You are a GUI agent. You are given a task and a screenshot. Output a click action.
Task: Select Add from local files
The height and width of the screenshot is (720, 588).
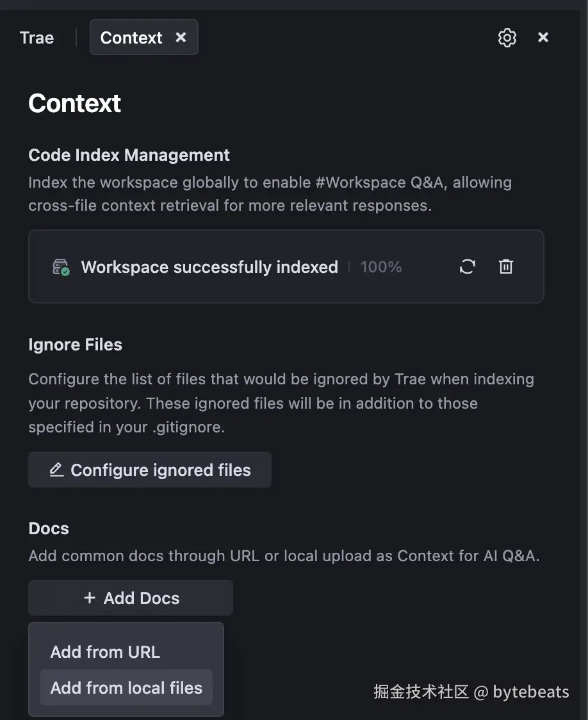[126, 687]
